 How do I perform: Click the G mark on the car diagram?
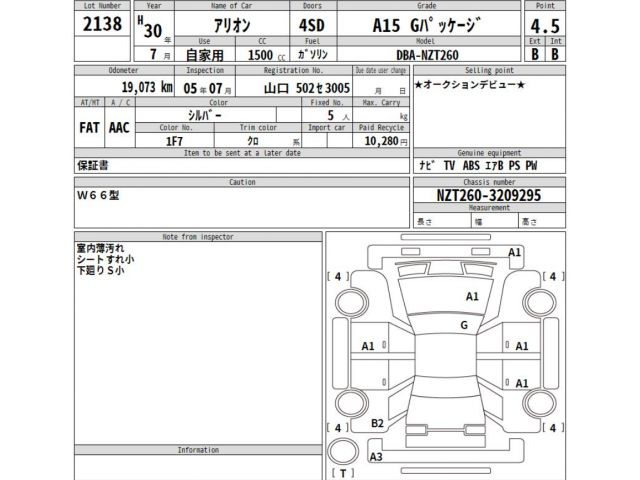[x=463, y=325]
